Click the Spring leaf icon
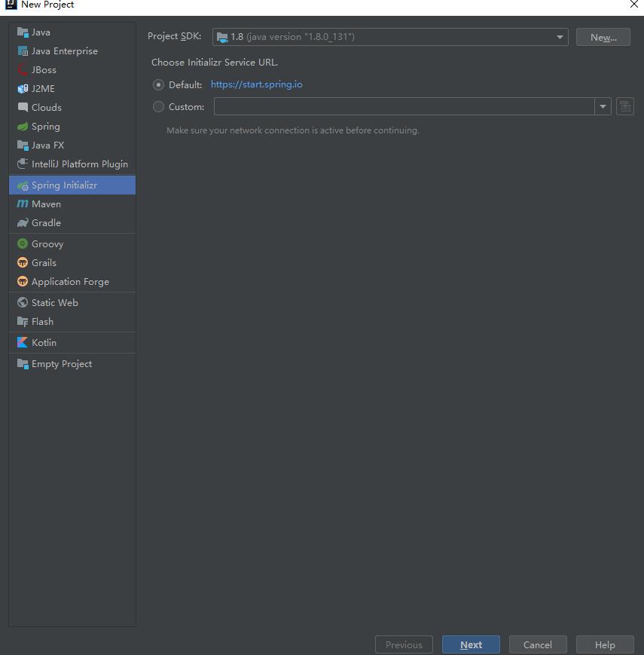Viewport: 644px width, 655px height. click(x=23, y=127)
